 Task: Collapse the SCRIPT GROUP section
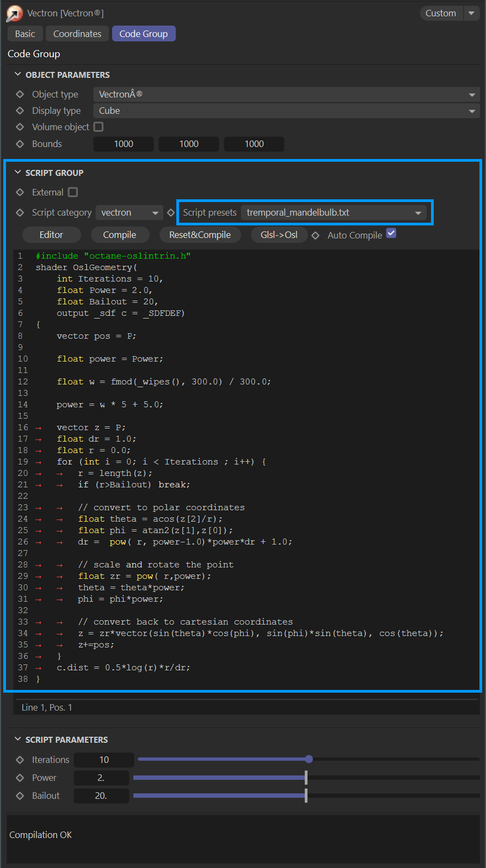click(18, 173)
